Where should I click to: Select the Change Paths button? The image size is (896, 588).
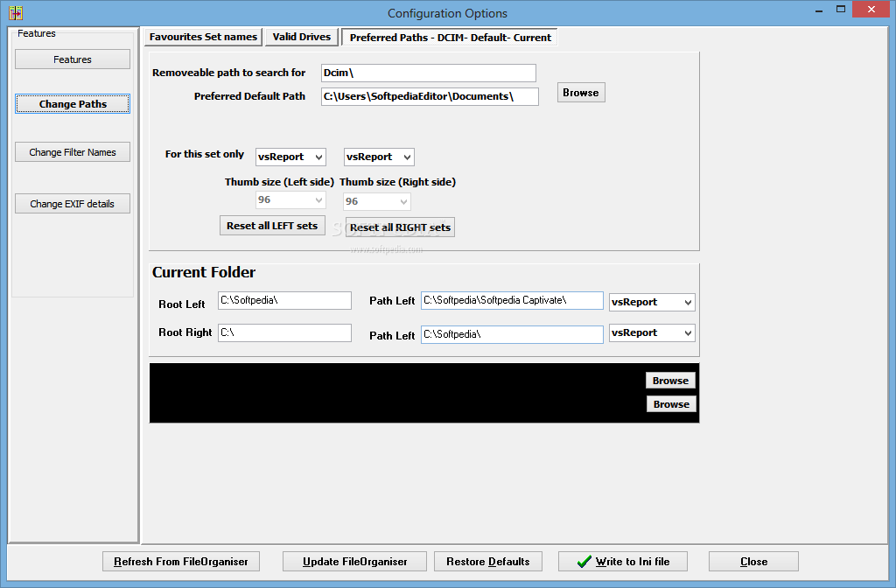tap(73, 104)
